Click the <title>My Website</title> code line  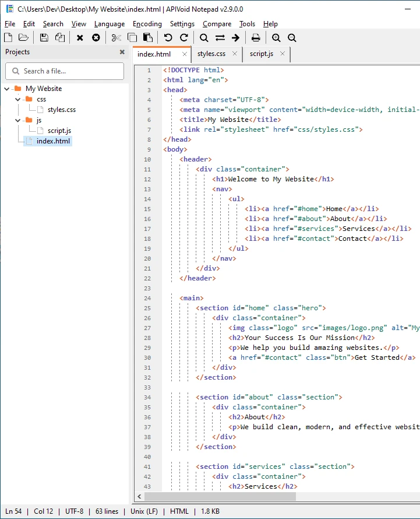[x=230, y=120]
